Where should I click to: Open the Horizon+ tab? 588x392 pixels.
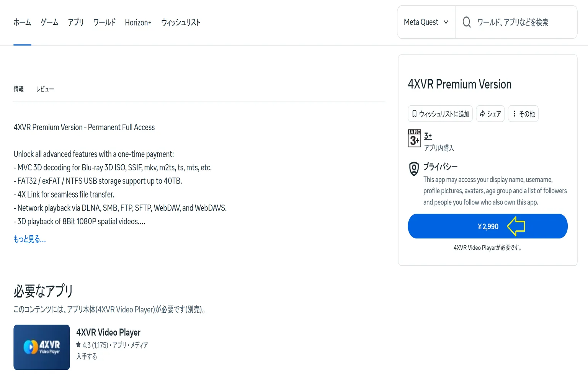(x=138, y=23)
